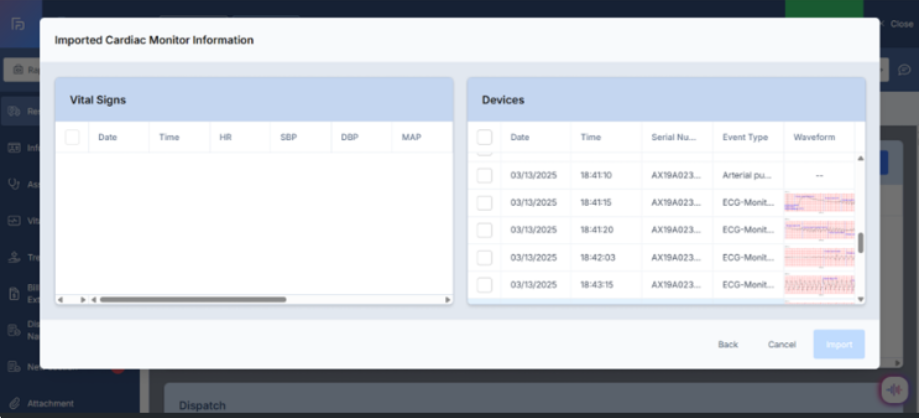Image resolution: width=919 pixels, height=418 pixels.
Task: Click the Back button
Action: [x=728, y=344]
